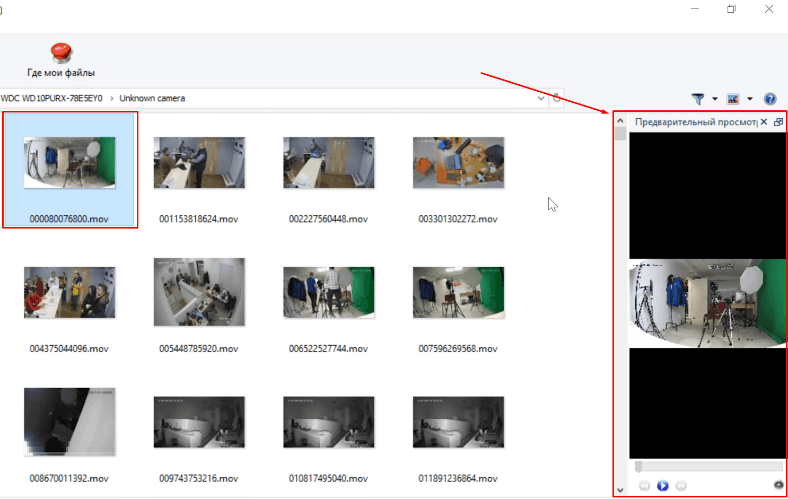Click the refresh icon beside path bar

pos(557,97)
